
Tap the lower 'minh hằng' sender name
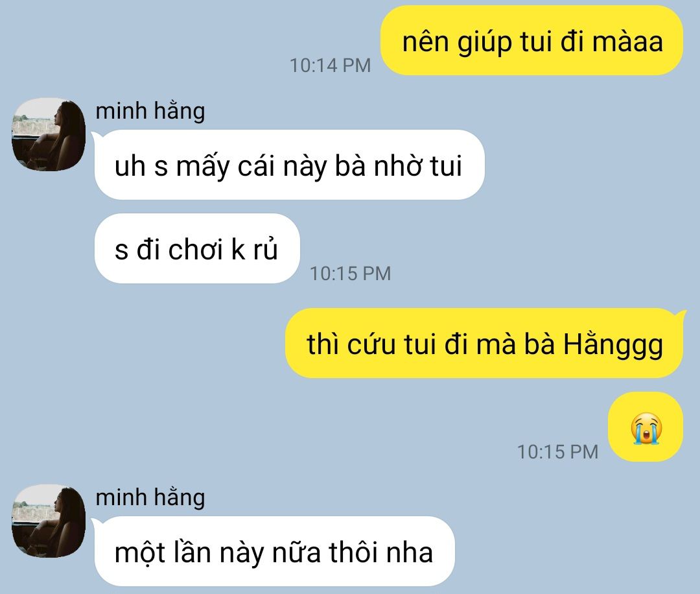[150, 497]
